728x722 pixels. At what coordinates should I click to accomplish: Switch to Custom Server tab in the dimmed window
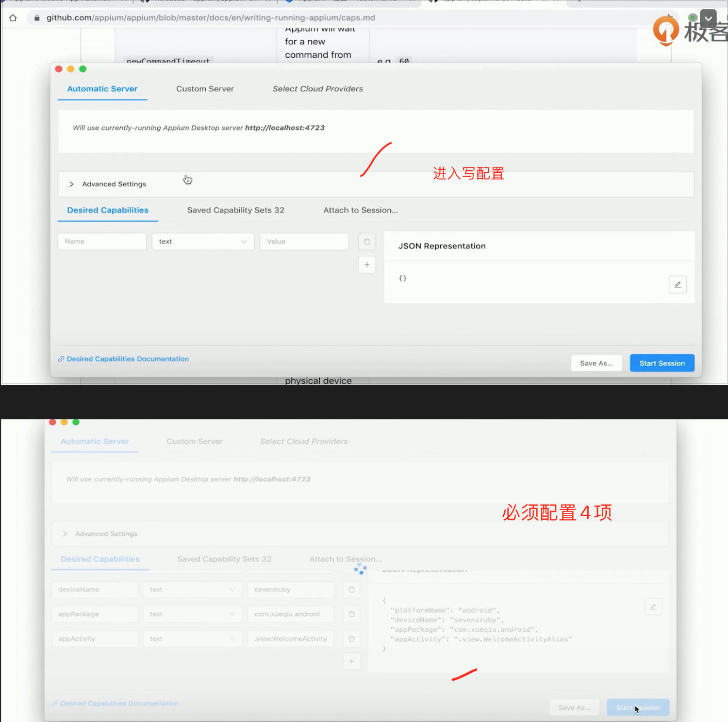(194, 441)
